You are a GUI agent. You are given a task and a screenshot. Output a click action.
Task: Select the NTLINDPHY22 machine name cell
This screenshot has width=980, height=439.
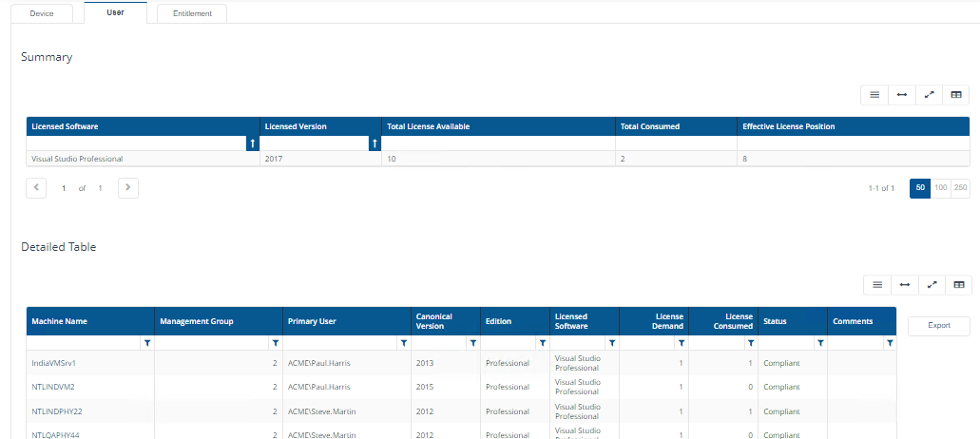pos(90,411)
